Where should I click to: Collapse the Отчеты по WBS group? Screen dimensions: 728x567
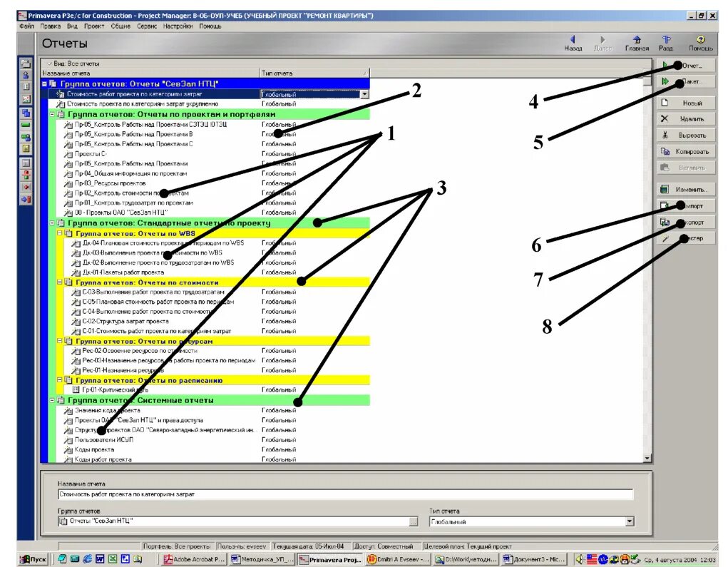(x=60, y=233)
